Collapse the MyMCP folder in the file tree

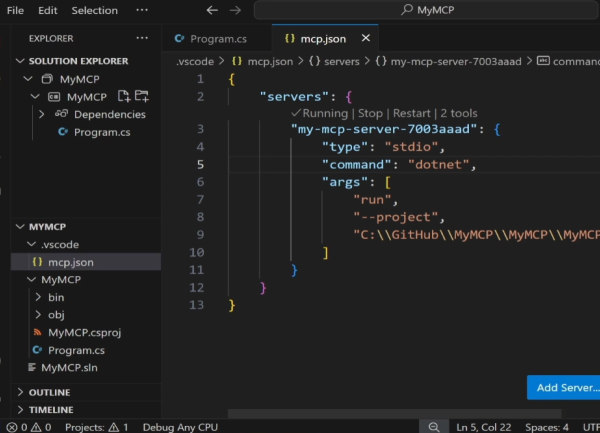click(31, 279)
